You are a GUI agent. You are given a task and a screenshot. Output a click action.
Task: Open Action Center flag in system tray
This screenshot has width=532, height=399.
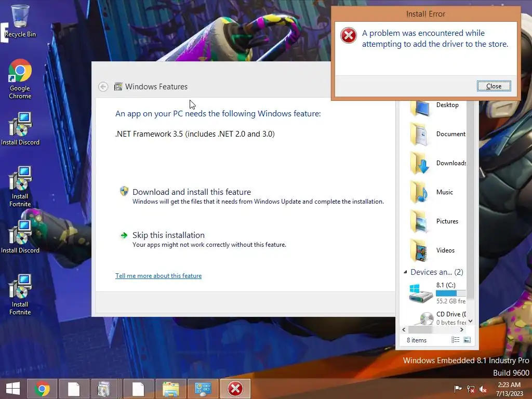coord(458,389)
